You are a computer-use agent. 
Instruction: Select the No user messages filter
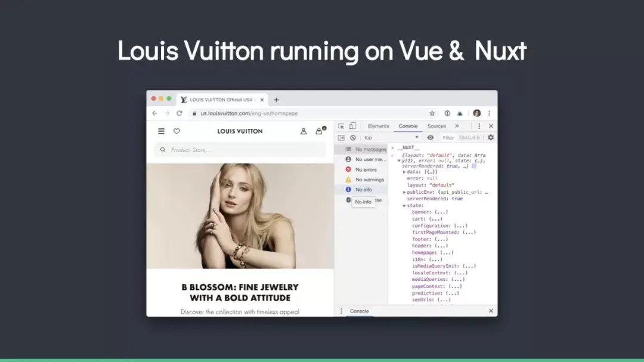click(361, 159)
